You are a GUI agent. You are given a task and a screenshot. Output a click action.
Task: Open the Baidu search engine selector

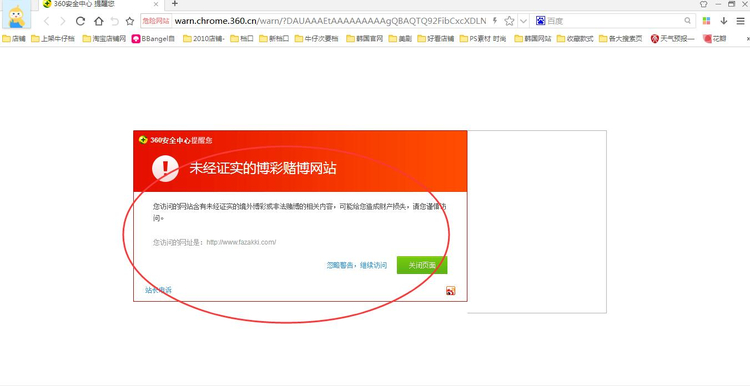(x=540, y=21)
